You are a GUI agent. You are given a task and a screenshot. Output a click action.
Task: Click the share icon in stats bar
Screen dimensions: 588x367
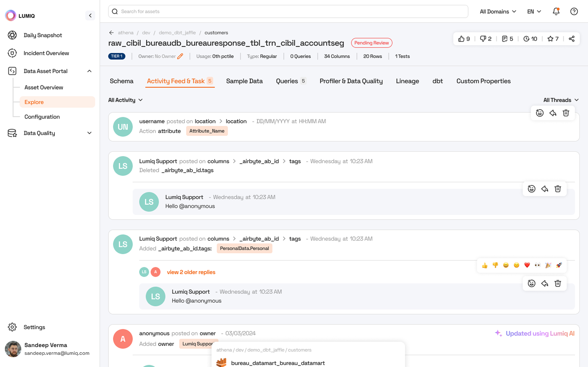click(571, 39)
